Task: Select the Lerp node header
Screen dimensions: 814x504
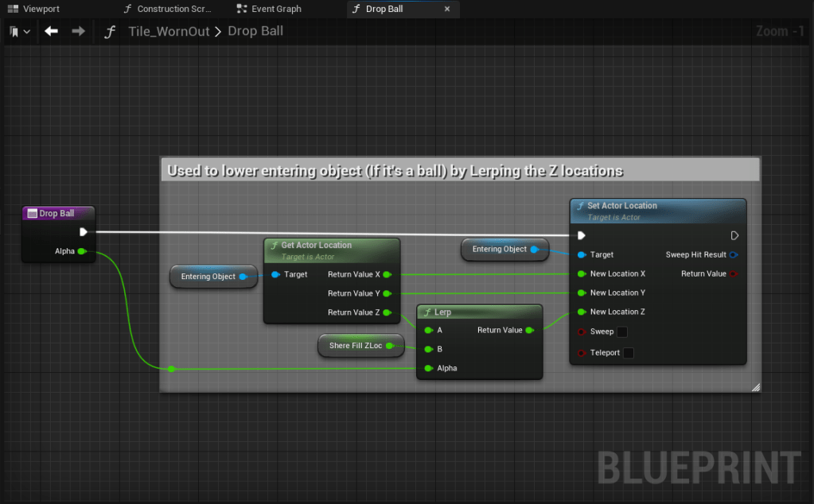Action: 479,312
